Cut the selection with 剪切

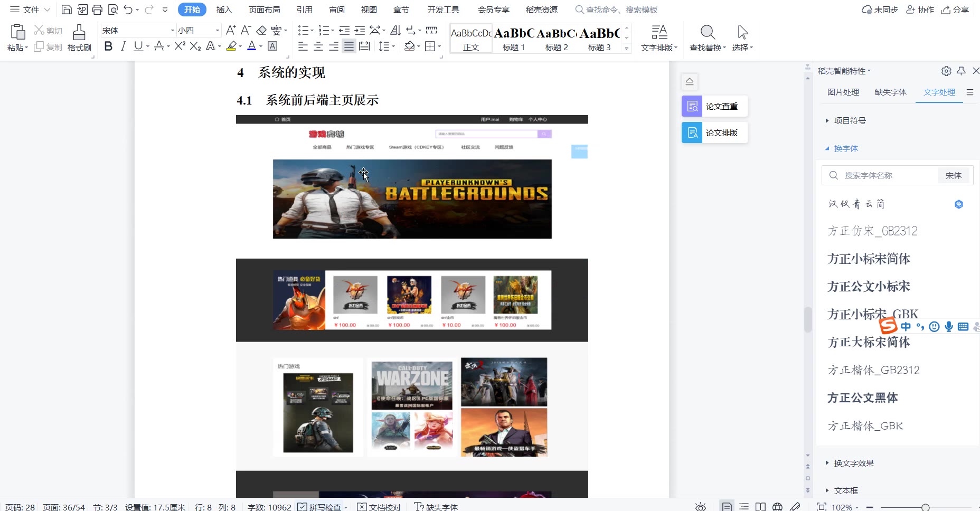click(48, 31)
